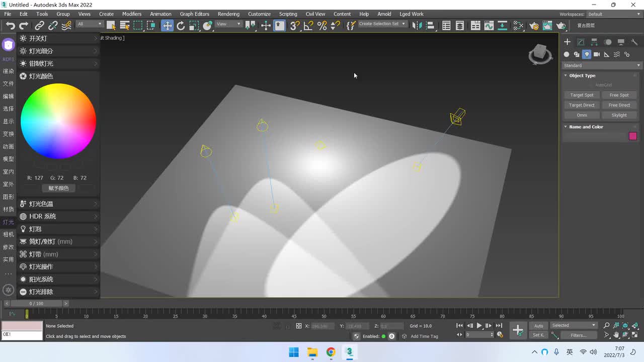The width and height of the screenshot is (644, 362).
Task: Toggle the 3D Snaps button
Action: 295,26
